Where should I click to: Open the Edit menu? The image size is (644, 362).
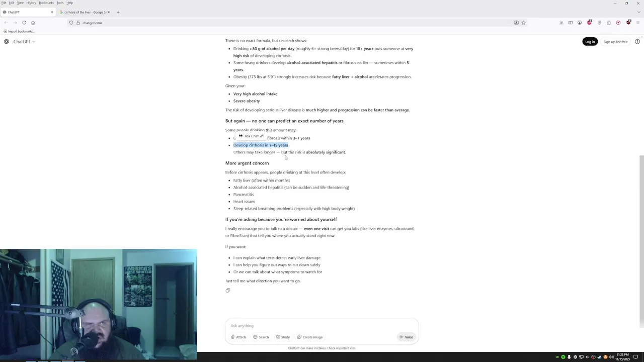(11, 3)
